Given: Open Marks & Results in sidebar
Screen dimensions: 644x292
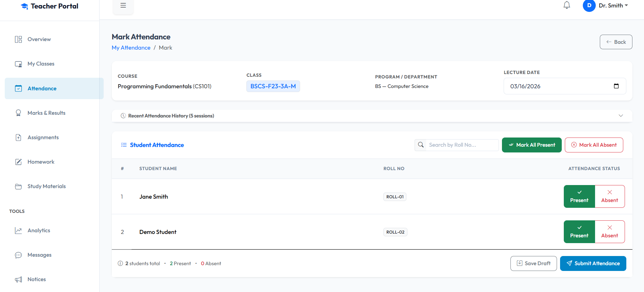Looking at the screenshot, I should coord(46,113).
